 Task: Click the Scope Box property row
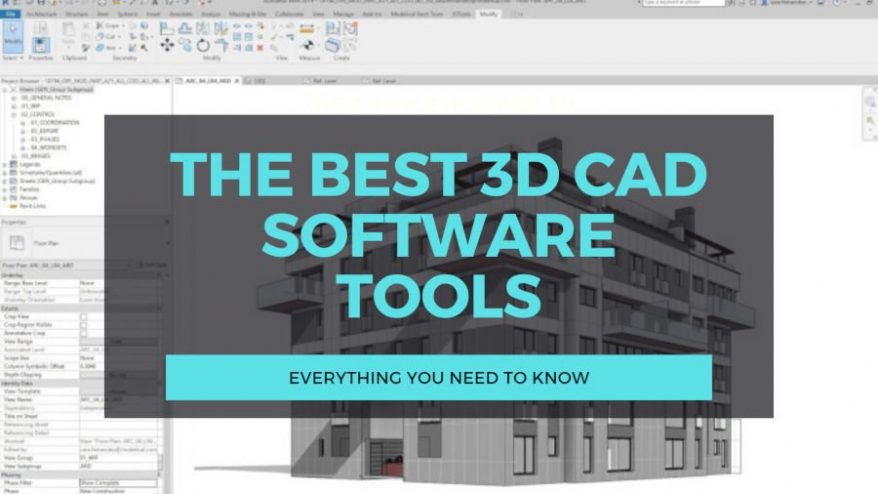[80, 358]
